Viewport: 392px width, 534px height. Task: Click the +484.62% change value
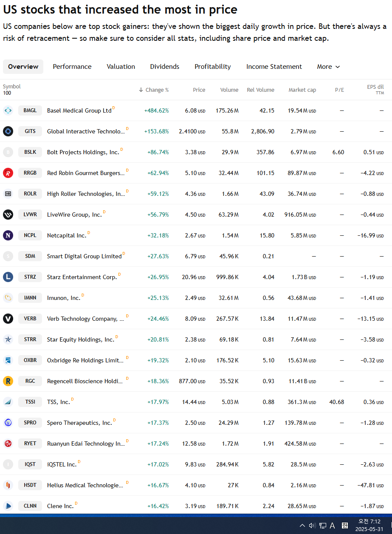coord(156,111)
